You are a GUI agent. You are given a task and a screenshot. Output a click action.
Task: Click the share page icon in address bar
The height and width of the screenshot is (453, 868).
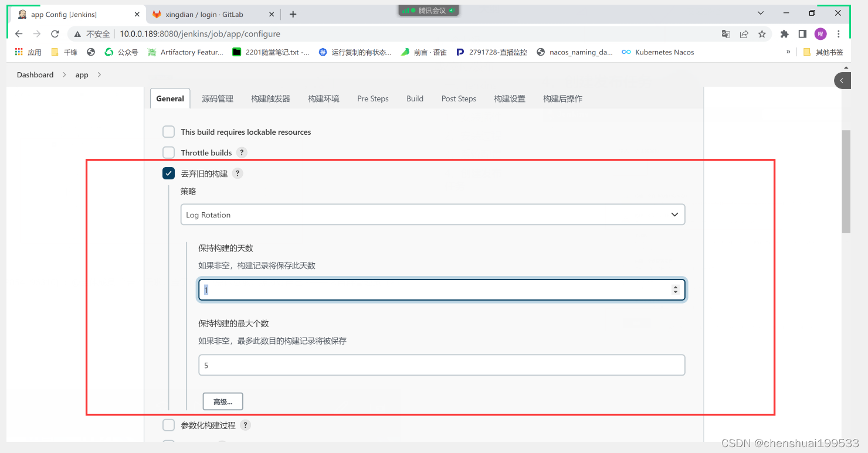pyautogui.click(x=744, y=34)
